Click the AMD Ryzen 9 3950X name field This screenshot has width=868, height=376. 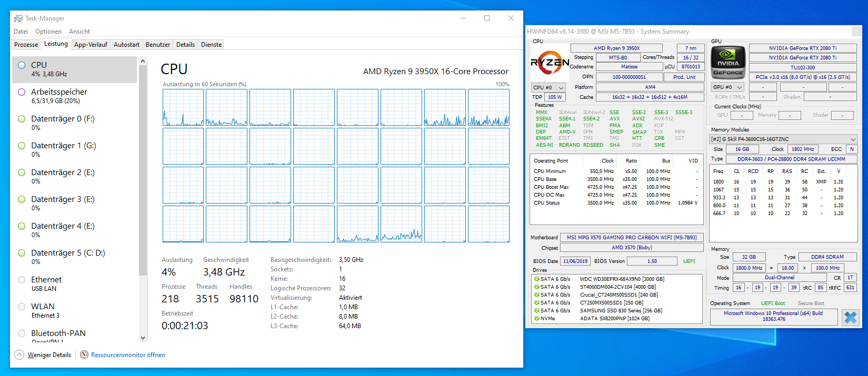616,48
